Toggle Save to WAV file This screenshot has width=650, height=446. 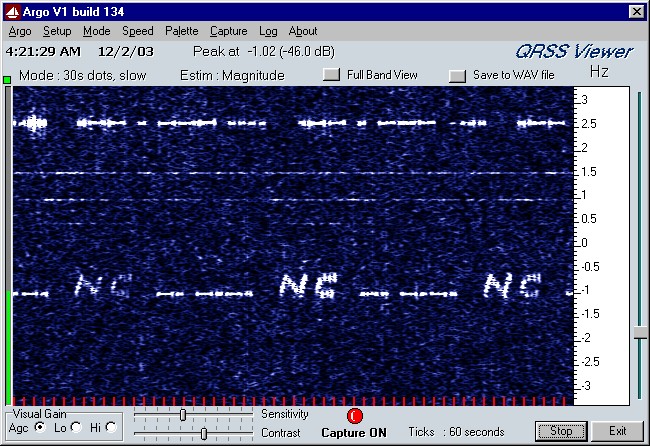(457, 76)
